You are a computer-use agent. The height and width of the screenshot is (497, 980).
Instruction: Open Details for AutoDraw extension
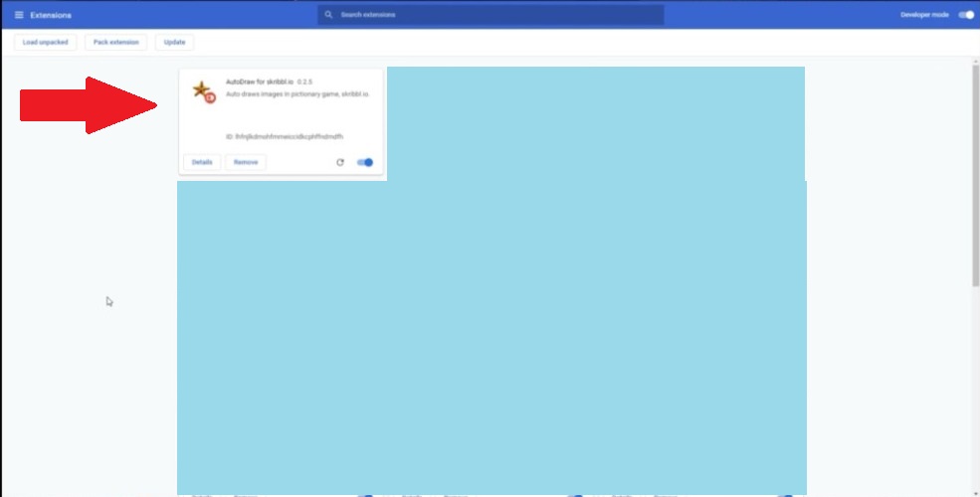202,162
